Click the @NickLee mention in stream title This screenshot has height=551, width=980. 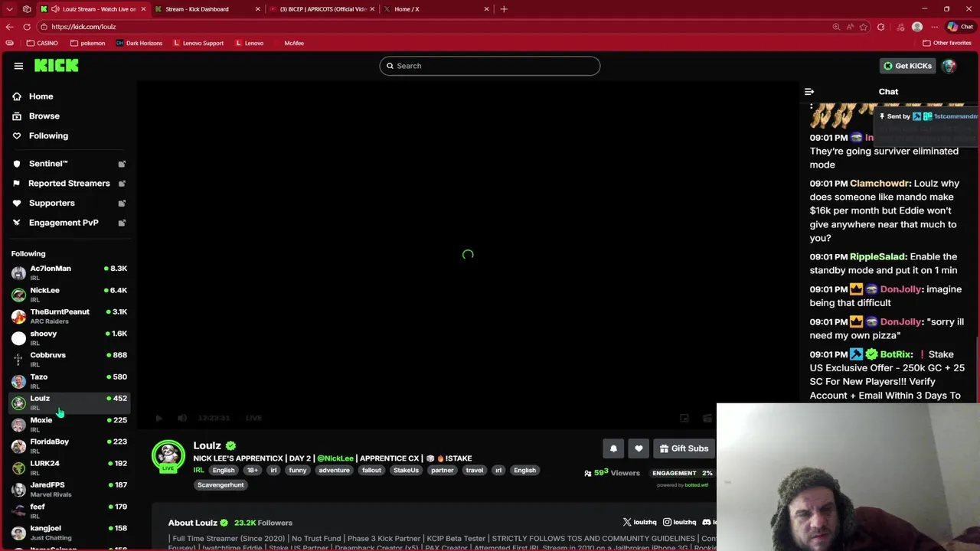(x=335, y=458)
